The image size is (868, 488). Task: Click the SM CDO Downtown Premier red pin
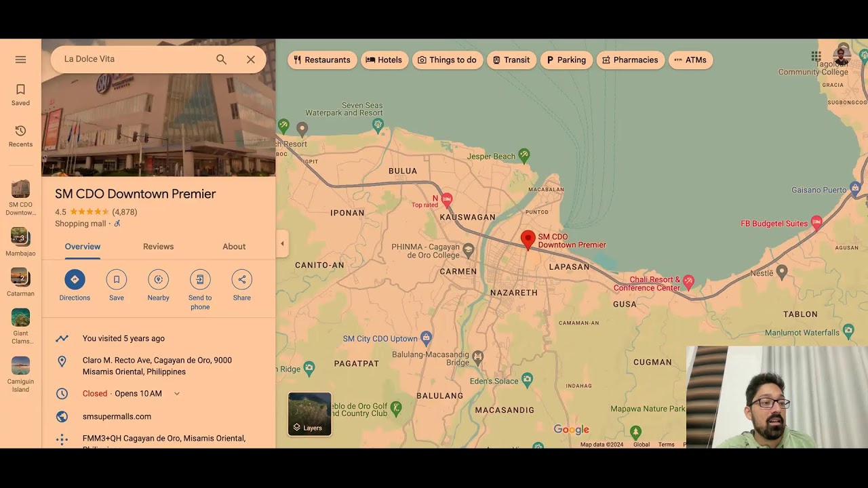pyautogui.click(x=528, y=240)
